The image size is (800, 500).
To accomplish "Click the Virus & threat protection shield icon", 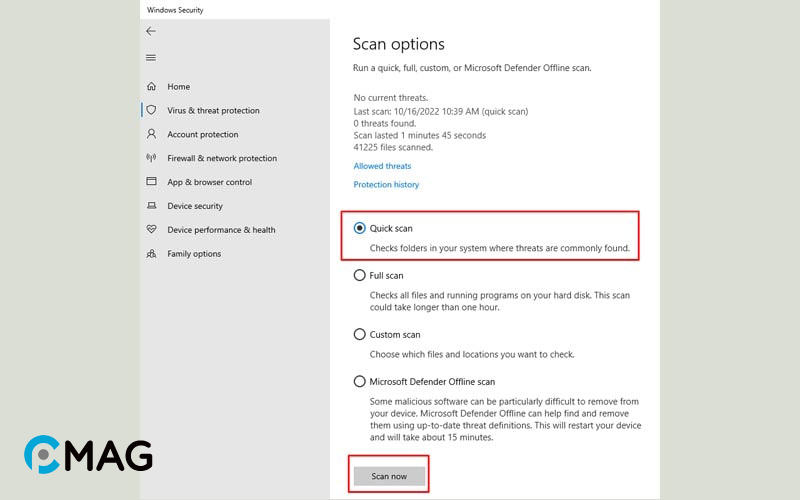I will point(152,110).
